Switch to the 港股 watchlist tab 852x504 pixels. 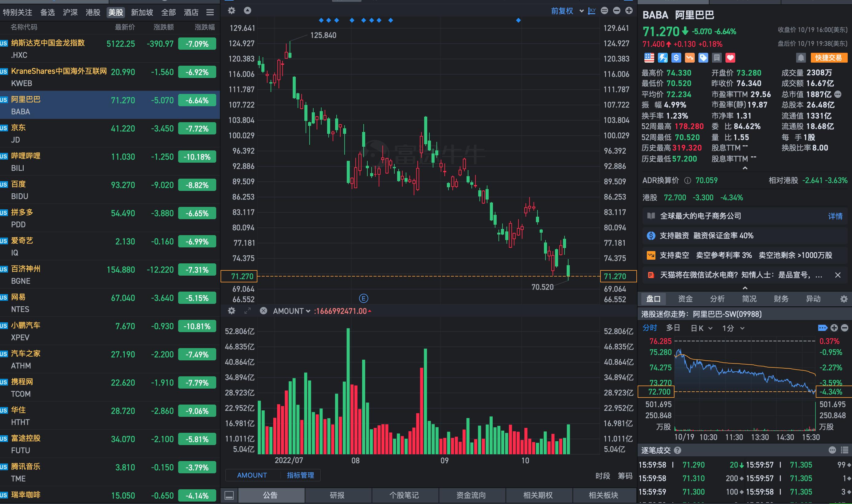(93, 13)
